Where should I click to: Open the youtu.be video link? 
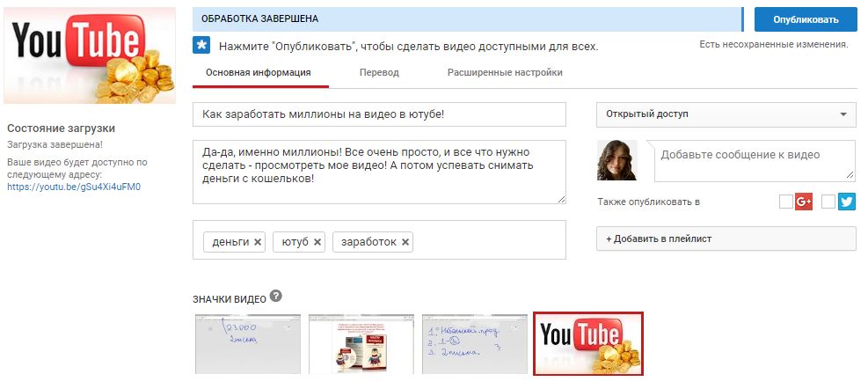click(x=74, y=187)
